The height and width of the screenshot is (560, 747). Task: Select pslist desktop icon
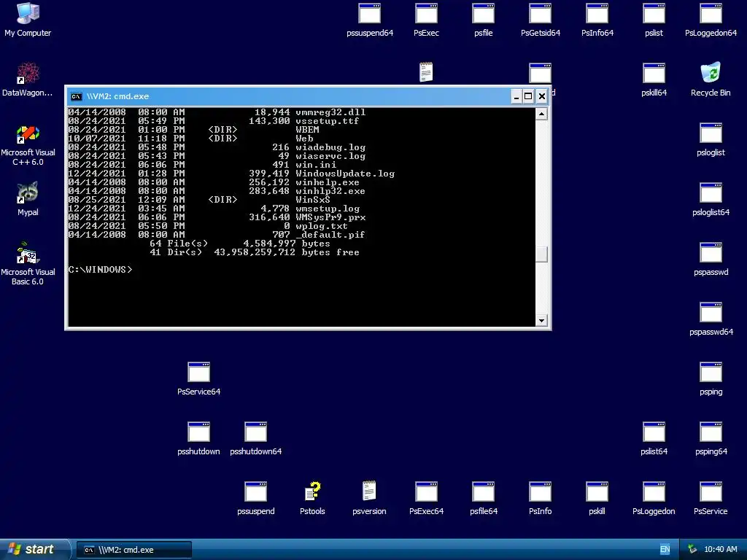click(x=654, y=20)
